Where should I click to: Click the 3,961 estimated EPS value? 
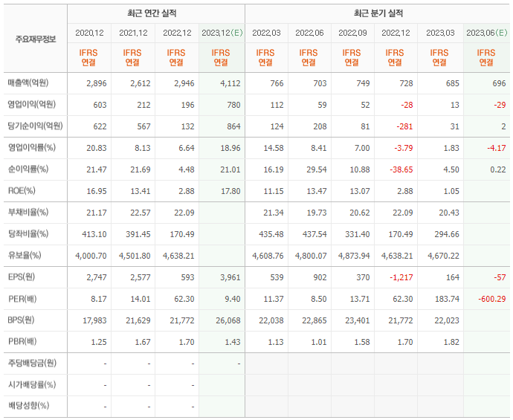click(230, 277)
